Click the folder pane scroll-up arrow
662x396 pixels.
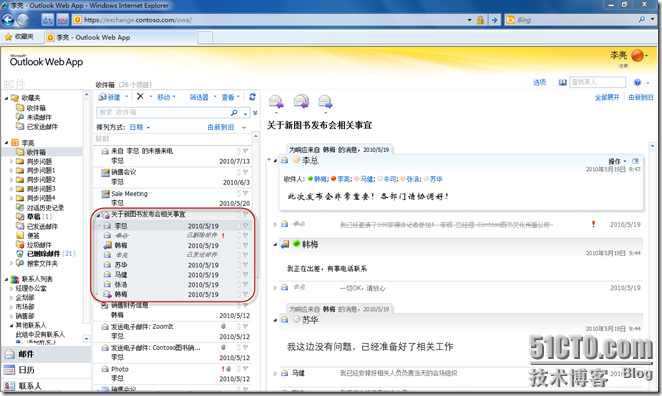87,95
